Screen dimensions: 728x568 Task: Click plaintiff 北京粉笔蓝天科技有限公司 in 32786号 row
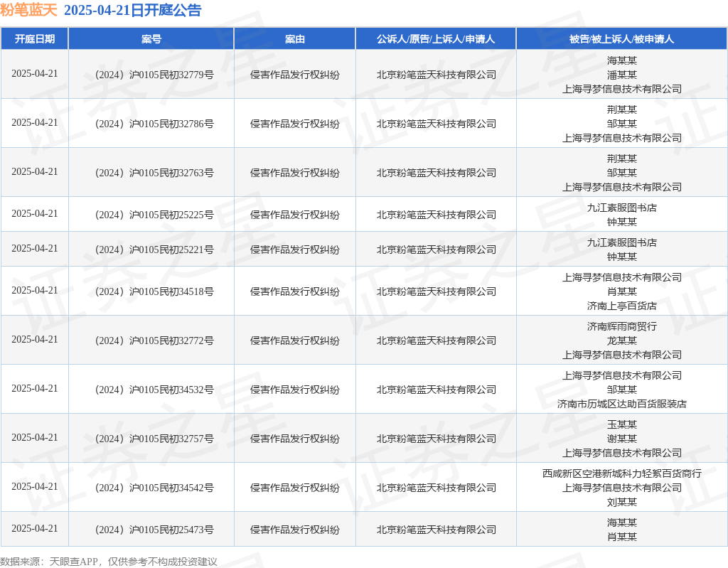coord(436,124)
